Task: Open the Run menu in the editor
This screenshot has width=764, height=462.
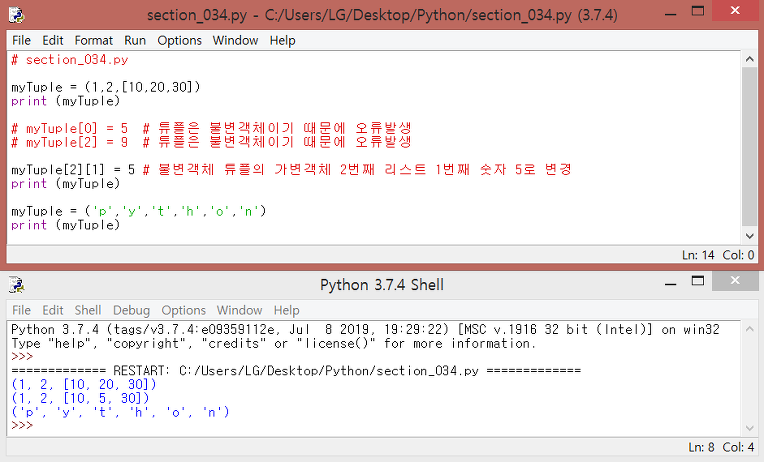Action: pyautogui.click(x=135, y=40)
